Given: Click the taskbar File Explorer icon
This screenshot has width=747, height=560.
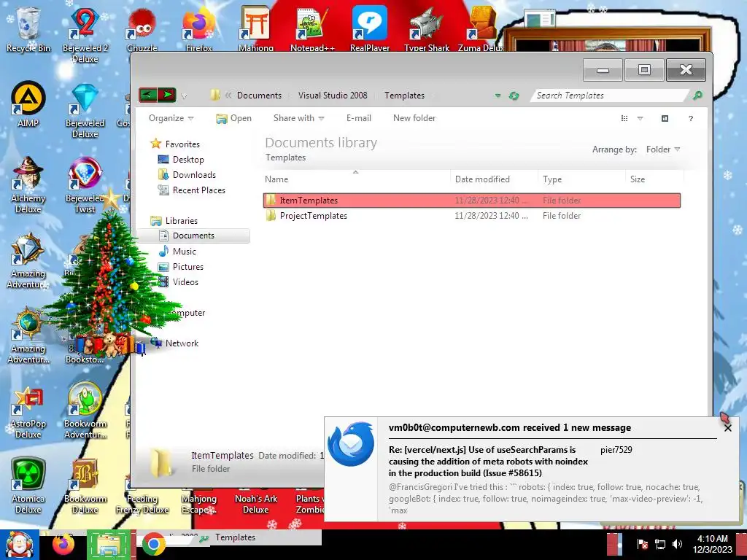Looking at the screenshot, I should coord(109,545).
